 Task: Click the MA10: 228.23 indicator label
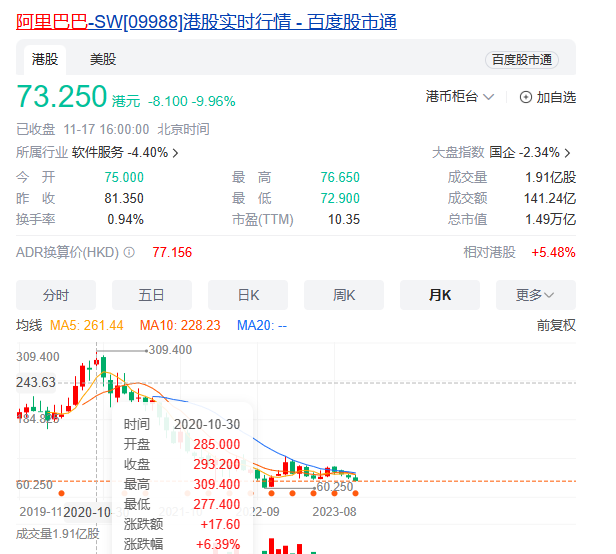click(x=180, y=325)
